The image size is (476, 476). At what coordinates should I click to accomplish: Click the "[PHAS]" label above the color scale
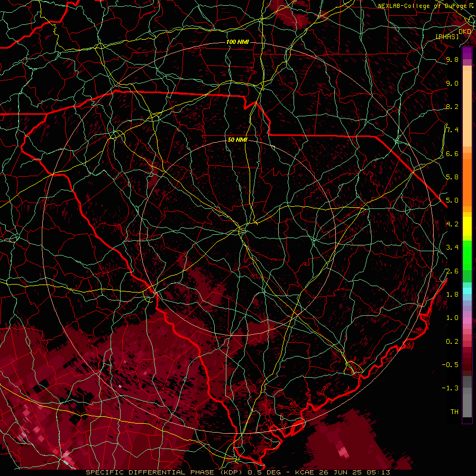(x=447, y=36)
